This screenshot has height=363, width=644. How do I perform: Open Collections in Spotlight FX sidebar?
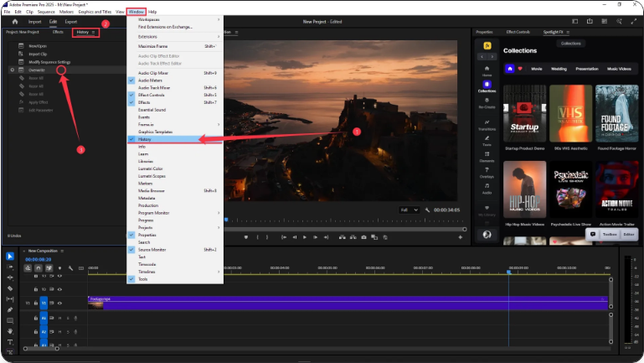pos(487,87)
